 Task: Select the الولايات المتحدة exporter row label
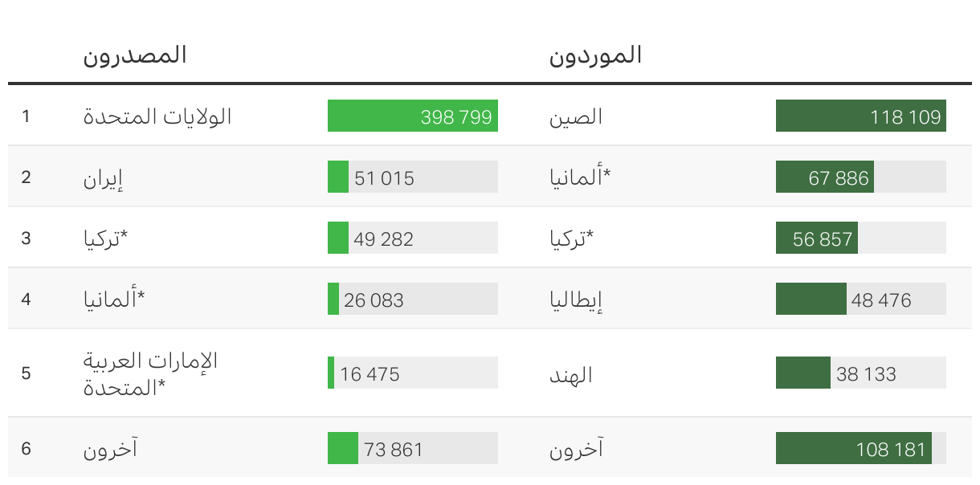[157, 116]
